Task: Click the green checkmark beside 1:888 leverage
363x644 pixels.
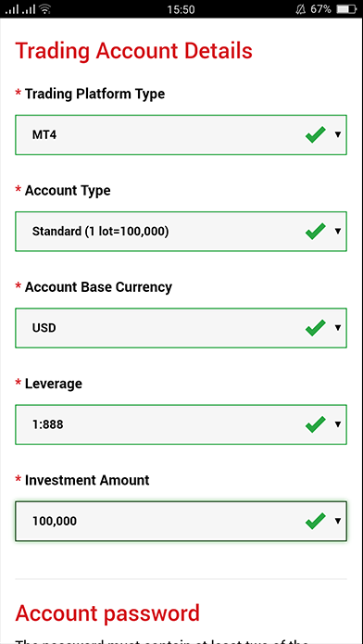Action: coord(316,424)
